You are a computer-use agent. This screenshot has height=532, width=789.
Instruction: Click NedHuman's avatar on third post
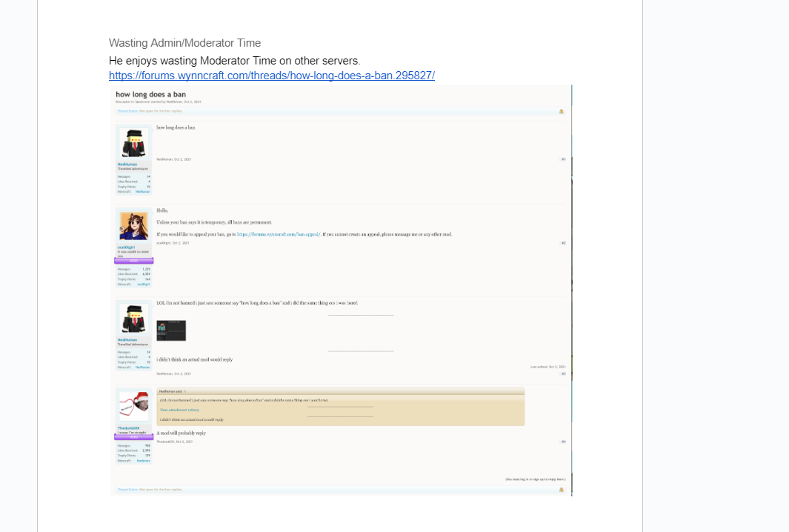[x=134, y=319]
